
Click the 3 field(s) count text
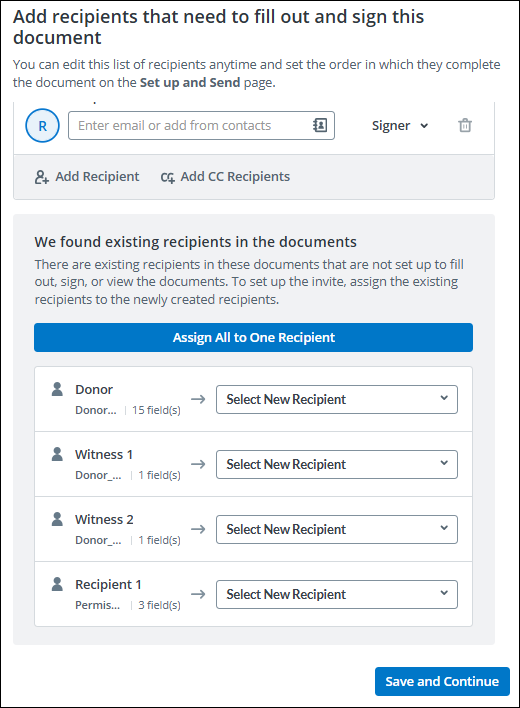tap(159, 605)
